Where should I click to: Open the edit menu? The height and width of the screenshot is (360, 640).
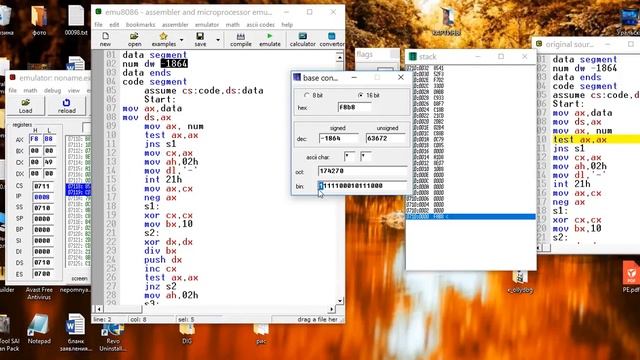[x=114, y=24]
